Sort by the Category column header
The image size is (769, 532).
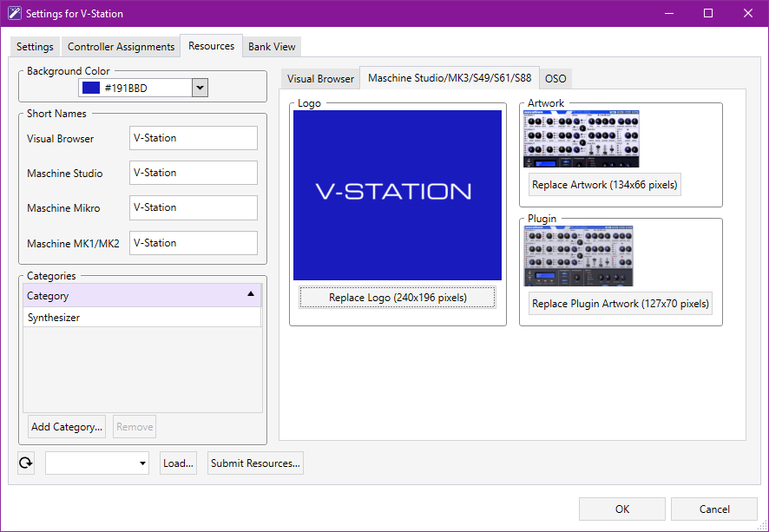coord(141,295)
